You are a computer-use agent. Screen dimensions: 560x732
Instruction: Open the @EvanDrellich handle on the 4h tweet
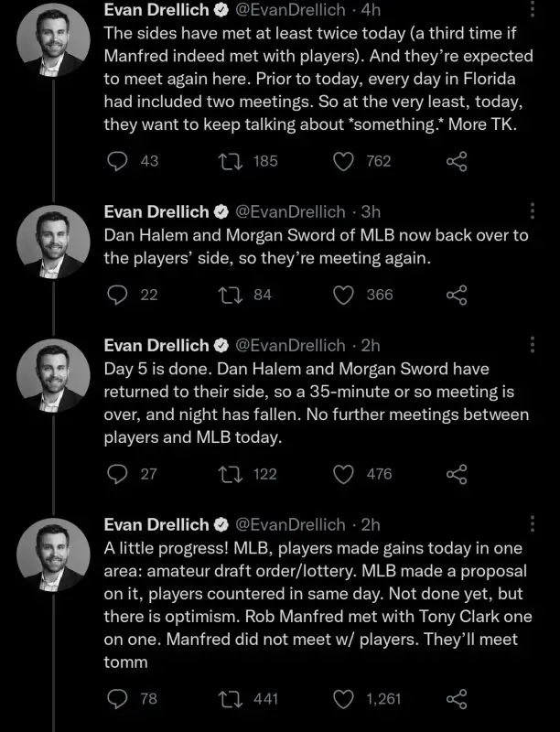pyautogui.click(x=290, y=9)
